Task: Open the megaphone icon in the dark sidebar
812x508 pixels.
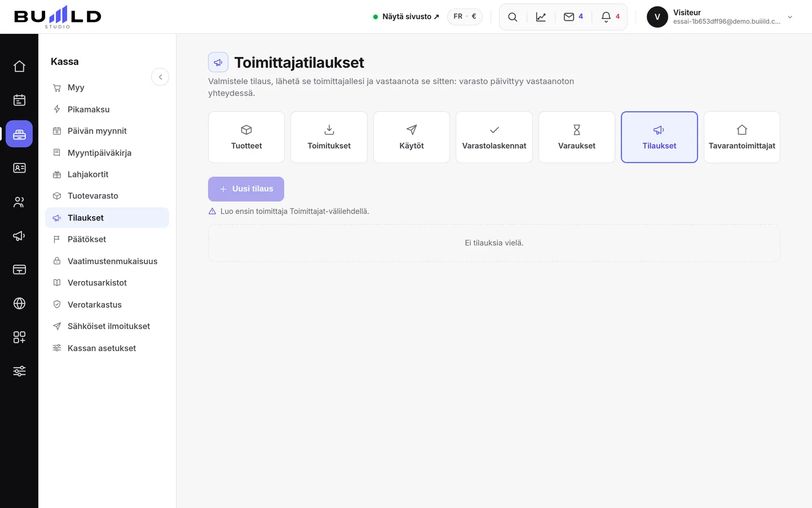Action: [19, 235]
